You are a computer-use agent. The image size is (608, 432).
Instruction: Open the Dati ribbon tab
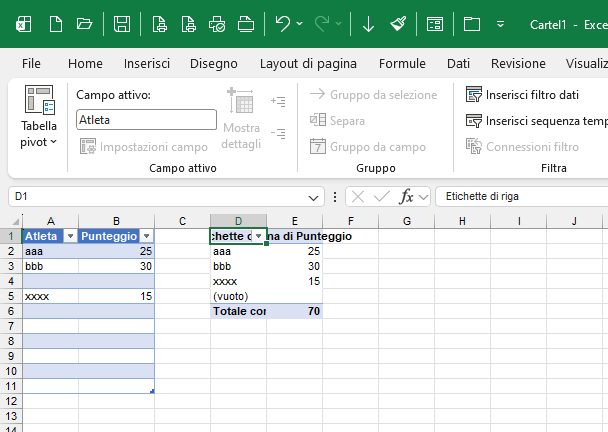pos(458,64)
